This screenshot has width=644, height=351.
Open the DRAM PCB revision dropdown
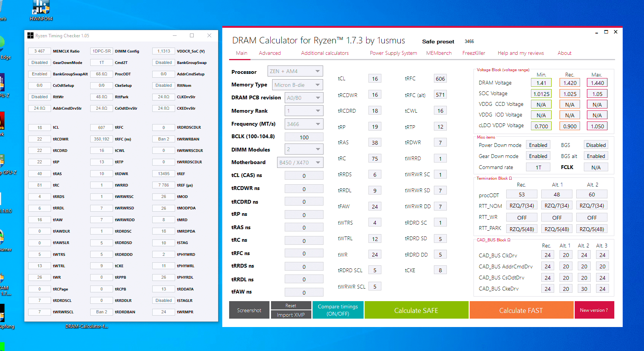coord(304,98)
